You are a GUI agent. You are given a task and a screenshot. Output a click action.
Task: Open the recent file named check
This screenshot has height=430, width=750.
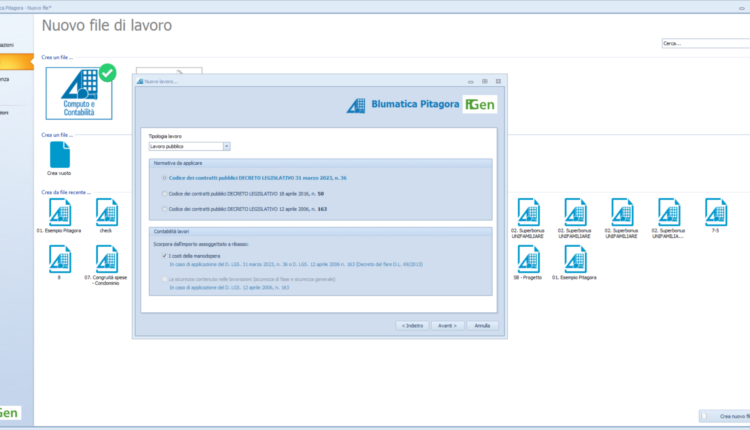tap(106, 212)
